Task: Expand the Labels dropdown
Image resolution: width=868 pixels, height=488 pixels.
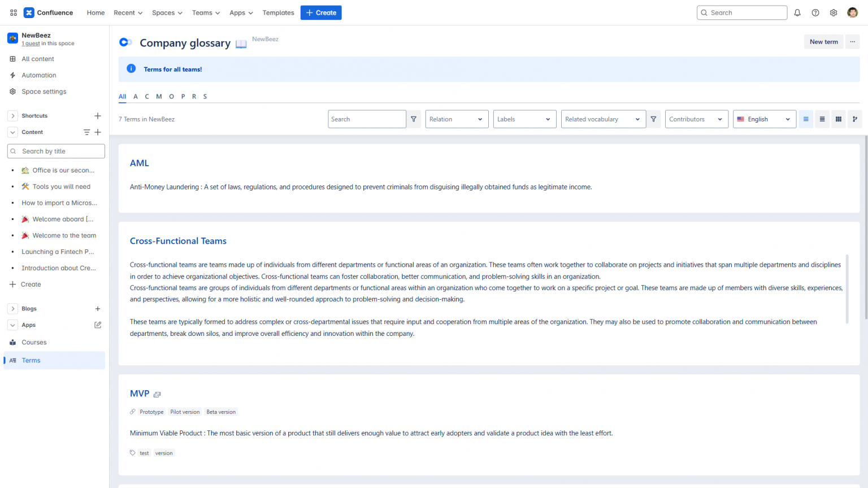Action: (524, 119)
